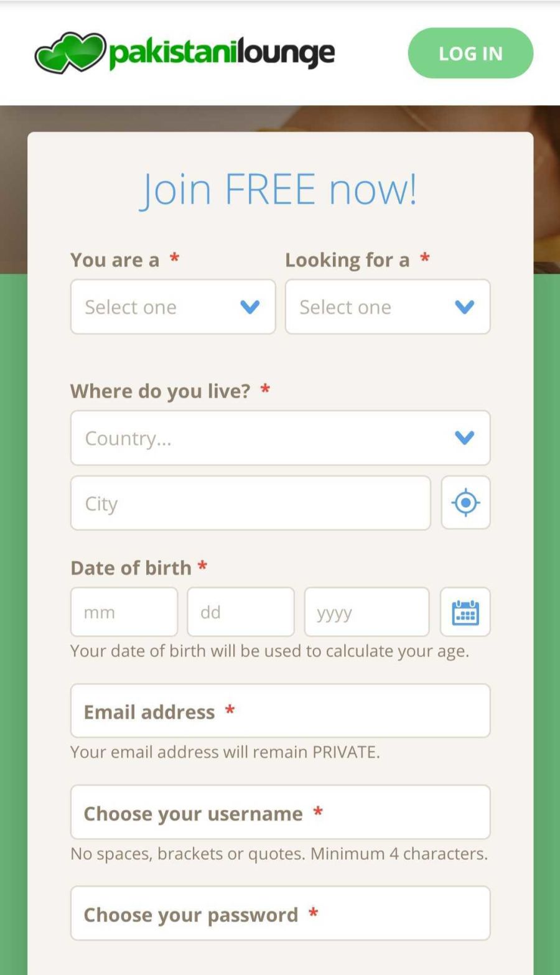560x975 pixels.
Task: Open the 'Looking for a' dropdown
Action: (x=367, y=307)
